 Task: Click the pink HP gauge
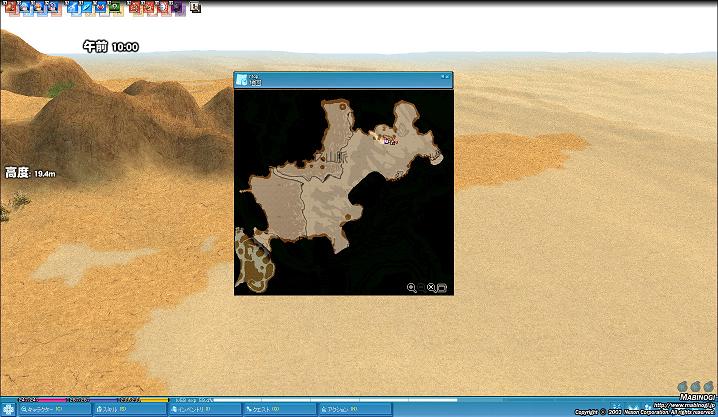tap(43, 400)
